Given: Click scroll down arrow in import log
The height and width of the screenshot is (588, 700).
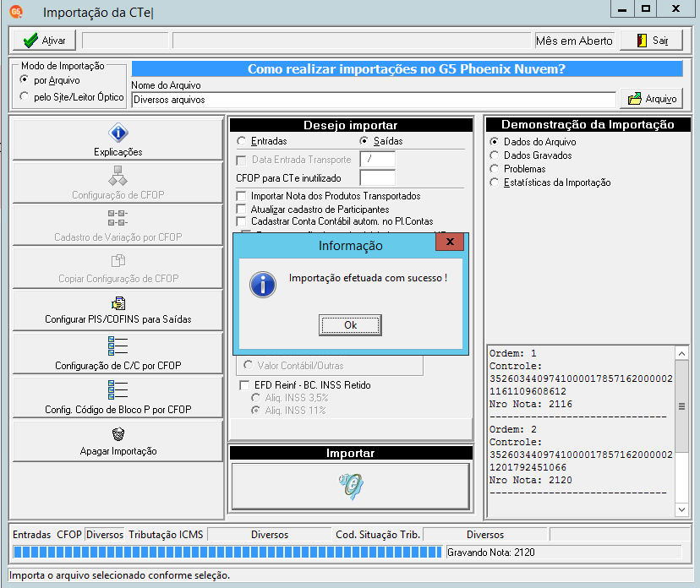Looking at the screenshot, I should (x=681, y=509).
